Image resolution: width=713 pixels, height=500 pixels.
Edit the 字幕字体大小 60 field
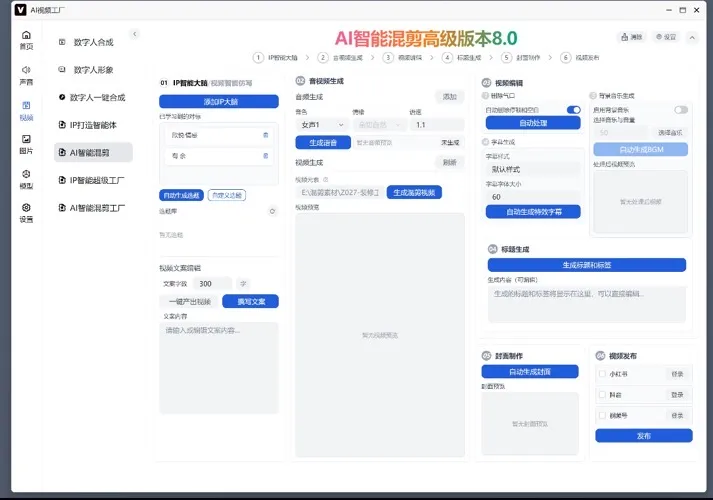coord(533,197)
